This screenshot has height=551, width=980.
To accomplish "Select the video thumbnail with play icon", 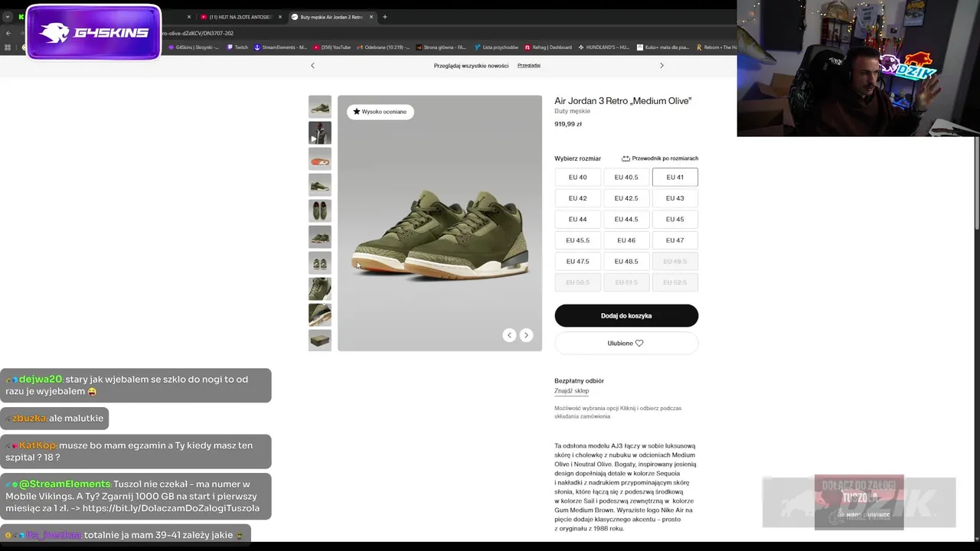I will click(320, 133).
